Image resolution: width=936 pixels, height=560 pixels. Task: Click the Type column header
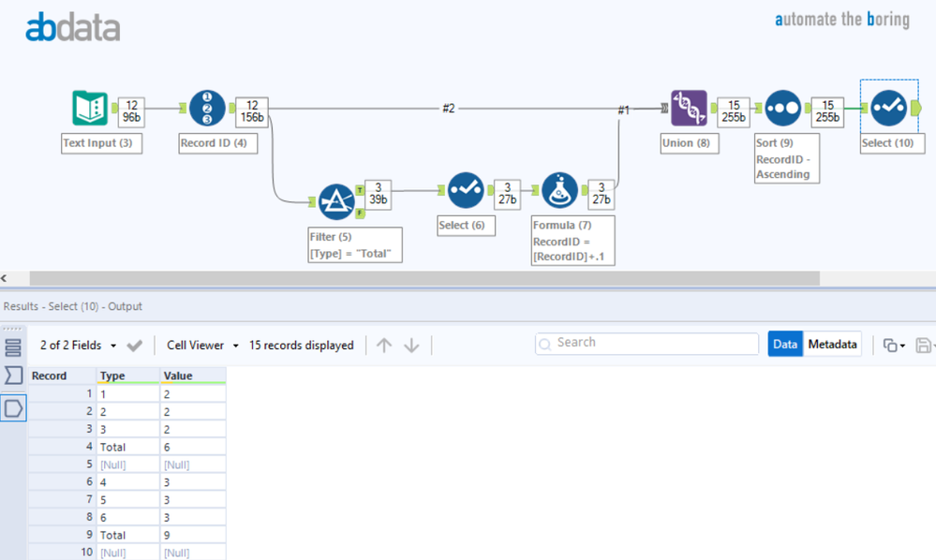click(x=127, y=376)
